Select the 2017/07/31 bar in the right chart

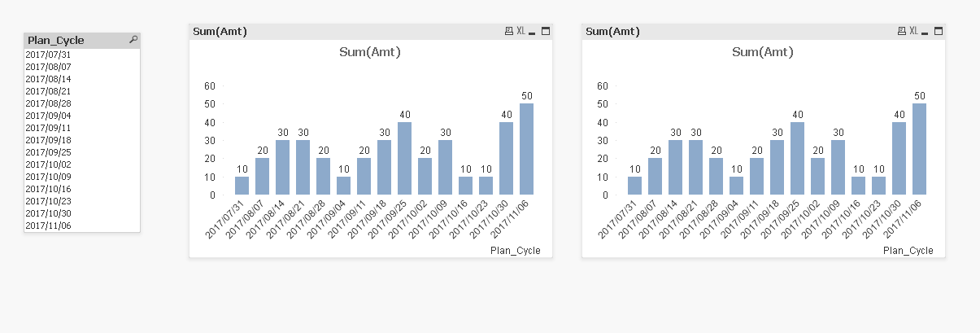634,186
